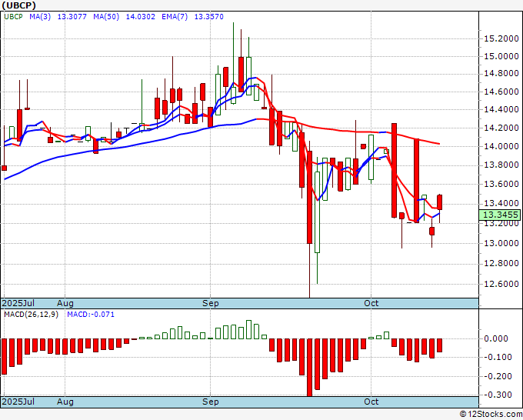The width and height of the screenshot is (523, 420).
Task: Click the 14.6000 price axis label
Action: tap(501, 92)
